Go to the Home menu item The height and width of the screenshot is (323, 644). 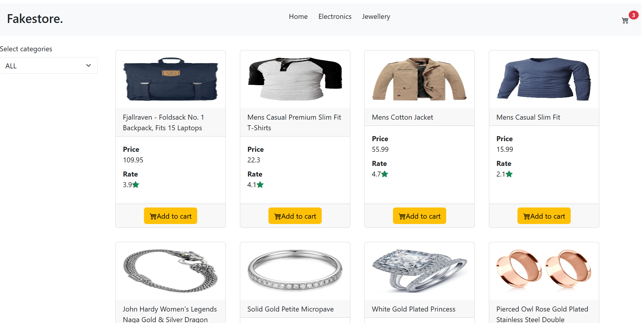(298, 17)
